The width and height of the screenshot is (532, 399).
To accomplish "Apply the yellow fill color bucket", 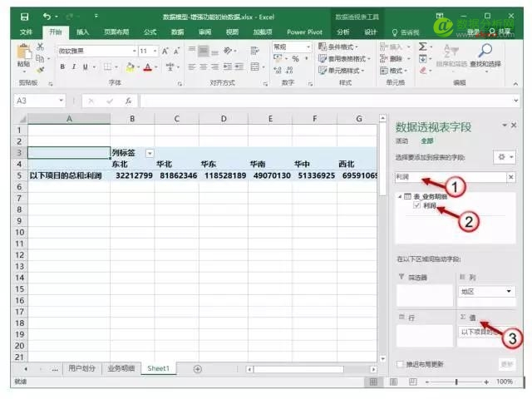I will 130,67.
